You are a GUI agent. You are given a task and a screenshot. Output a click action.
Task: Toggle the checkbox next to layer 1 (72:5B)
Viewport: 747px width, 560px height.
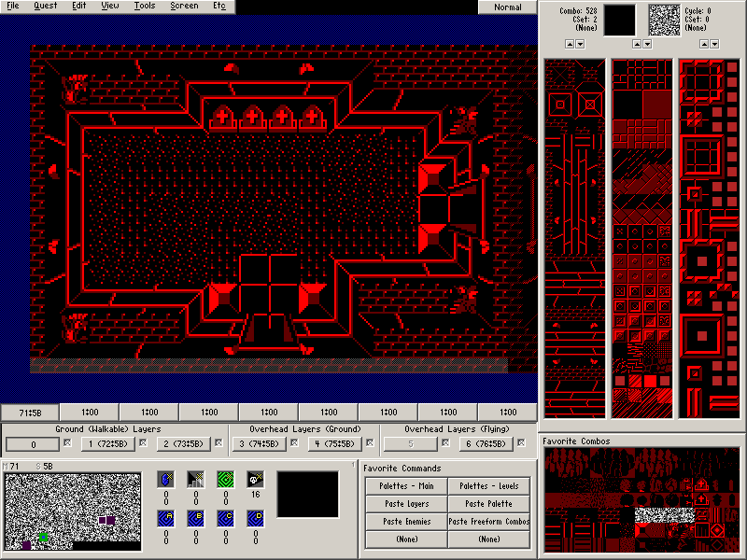(x=143, y=442)
